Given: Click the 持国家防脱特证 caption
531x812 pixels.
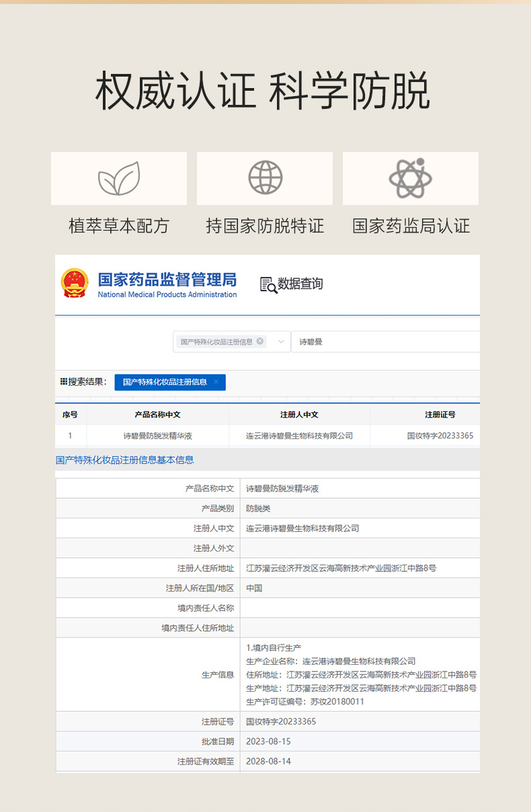Looking at the screenshot, I should pos(265,226).
